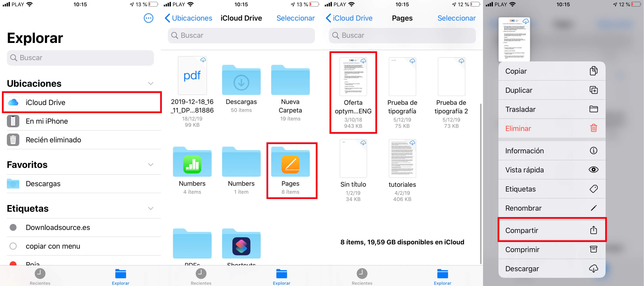
Task: Choose Renombrar in the context menu
Action: click(x=552, y=208)
